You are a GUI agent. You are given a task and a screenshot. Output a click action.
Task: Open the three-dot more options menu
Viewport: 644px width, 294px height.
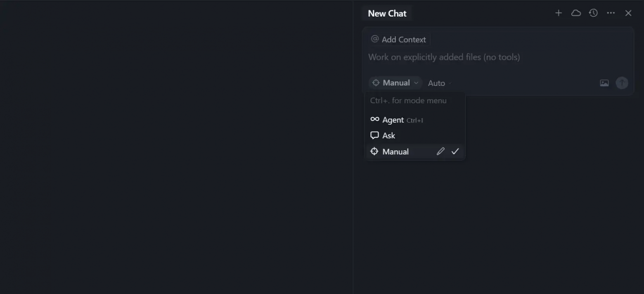(x=611, y=13)
